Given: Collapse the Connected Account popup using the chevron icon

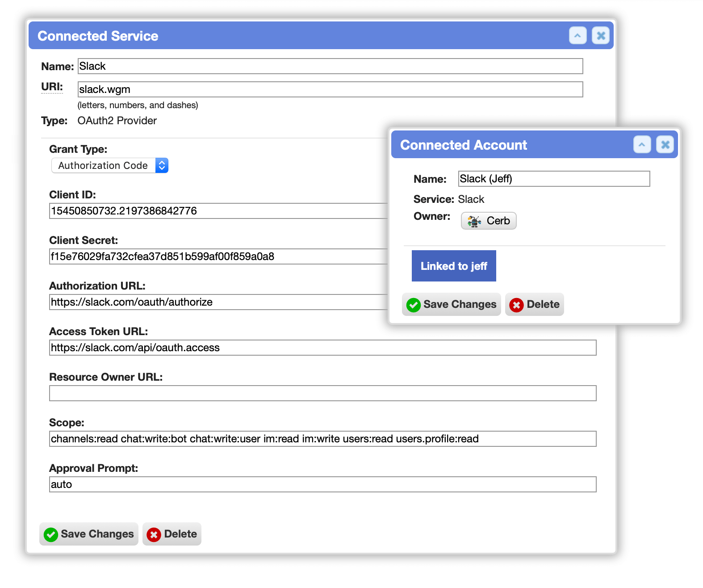Looking at the screenshot, I should [x=642, y=144].
